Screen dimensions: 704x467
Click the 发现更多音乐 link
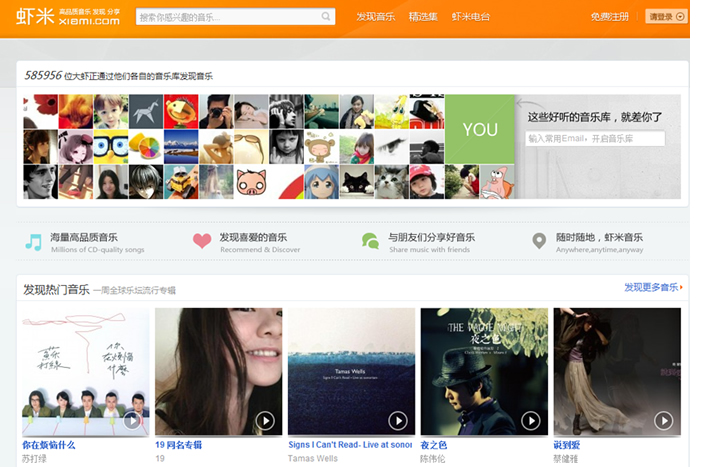pos(652,288)
